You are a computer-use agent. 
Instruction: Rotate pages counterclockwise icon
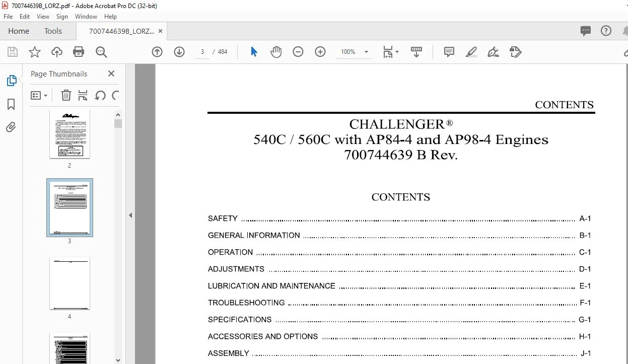100,95
